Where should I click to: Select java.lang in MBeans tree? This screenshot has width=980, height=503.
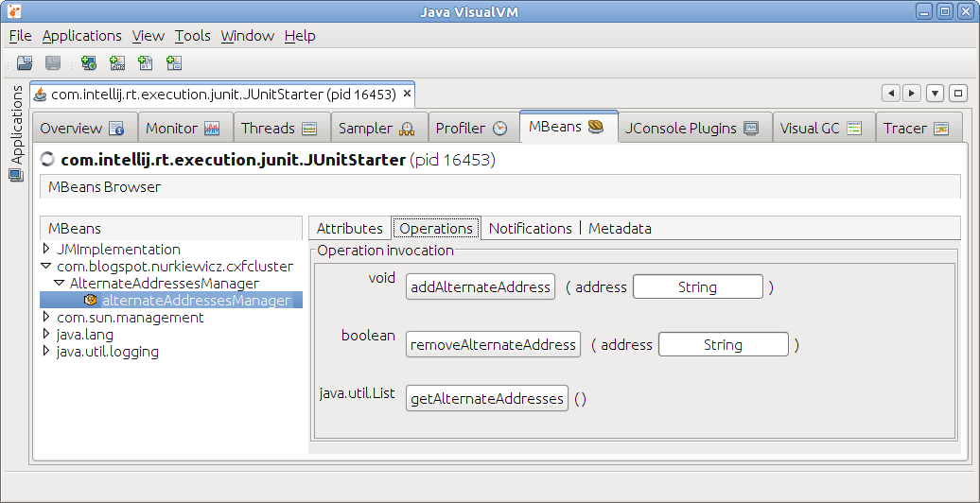coord(84,335)
